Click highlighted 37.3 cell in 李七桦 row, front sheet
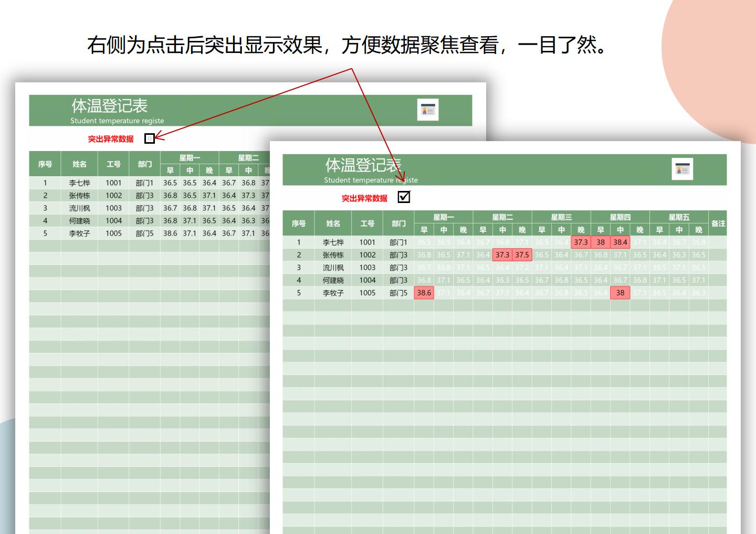The width and height of the screenshot is (756, 534). (x=581, y=242)
